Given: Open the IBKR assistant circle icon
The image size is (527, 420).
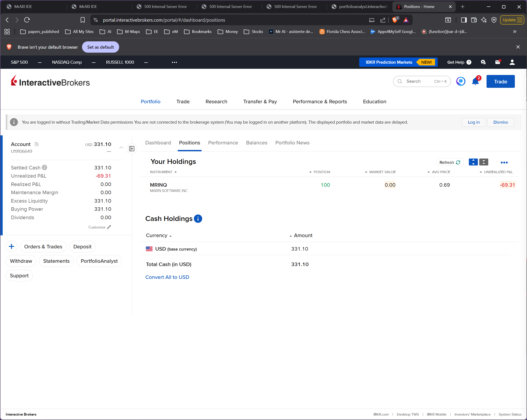Looking at the screenshot, I should point(461,81).
